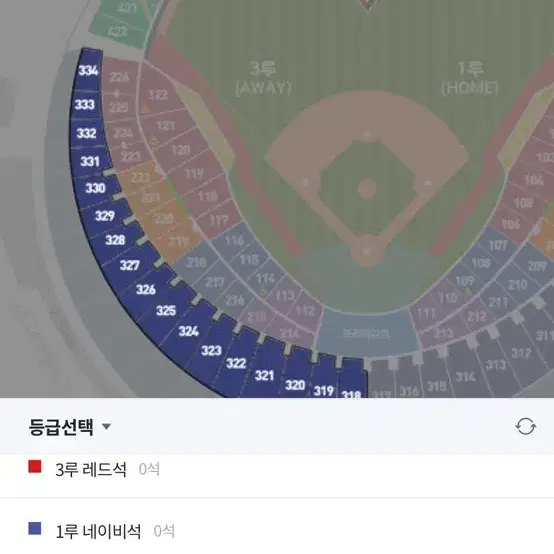Select seating section 325

tap(166, 310)
